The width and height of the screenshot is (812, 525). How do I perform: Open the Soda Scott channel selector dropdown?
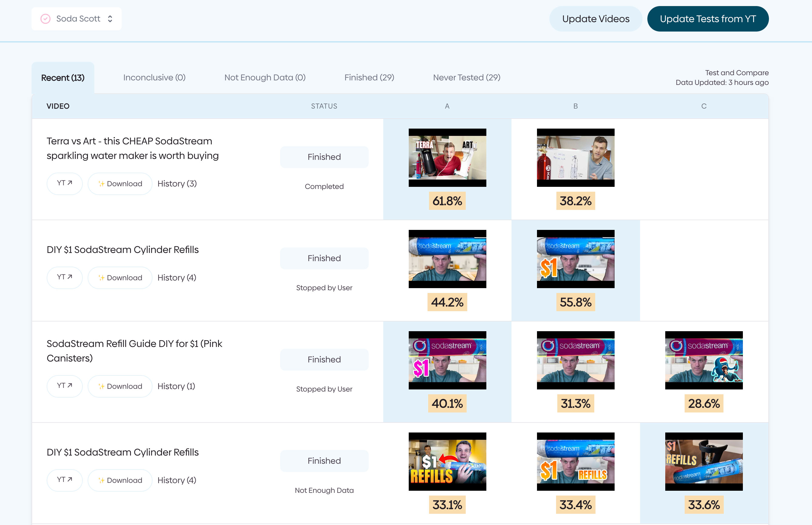pos(110,19)
